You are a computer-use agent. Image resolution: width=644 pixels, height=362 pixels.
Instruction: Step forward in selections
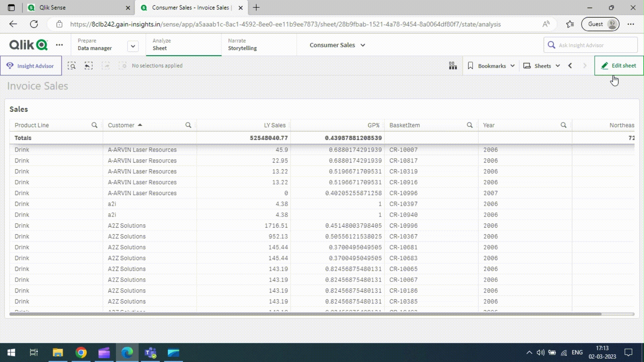click(x=106, y=66)
